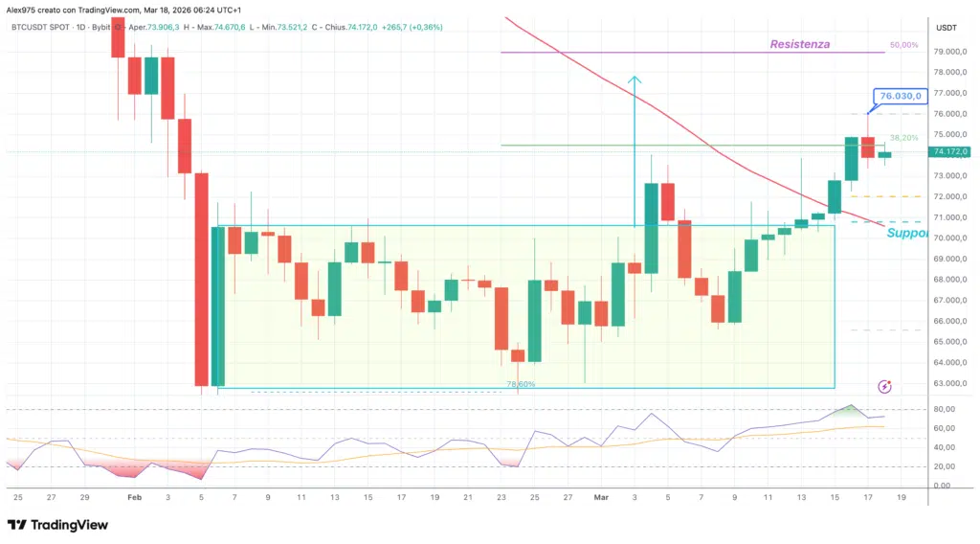This screenshot has width=980, height=544.
Task: Click the Feb label on time axis
Action: pos(134,498)
